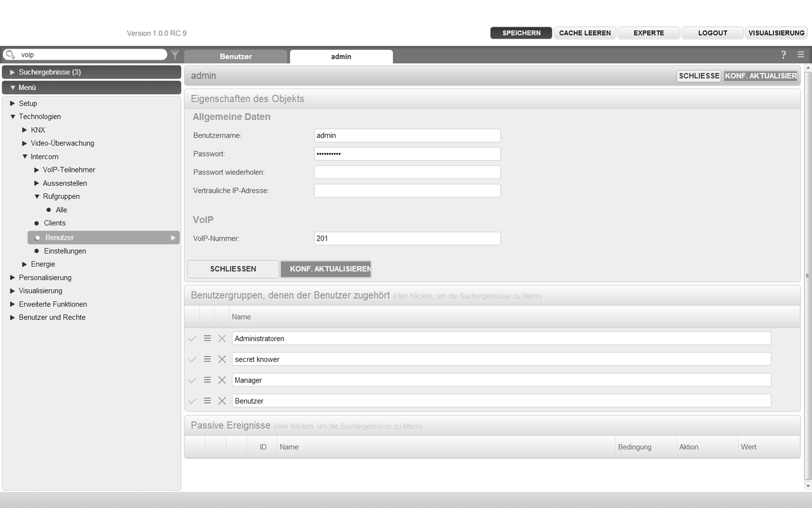Remove Benutzer group with X icon

coord(222,401)
